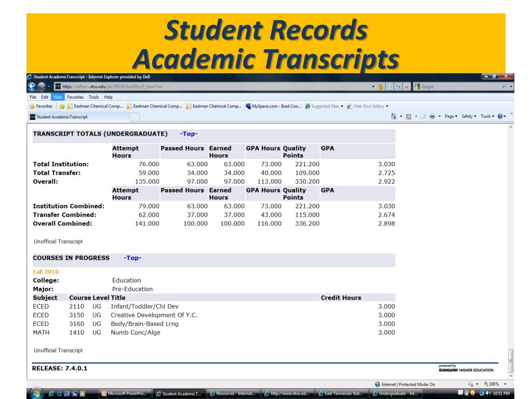Switch to Microsoft PowerPoint taskbar button
Image resolution: width=532 pixels, height=399 pixels.
pyautogui.click(x=125, y=394)
